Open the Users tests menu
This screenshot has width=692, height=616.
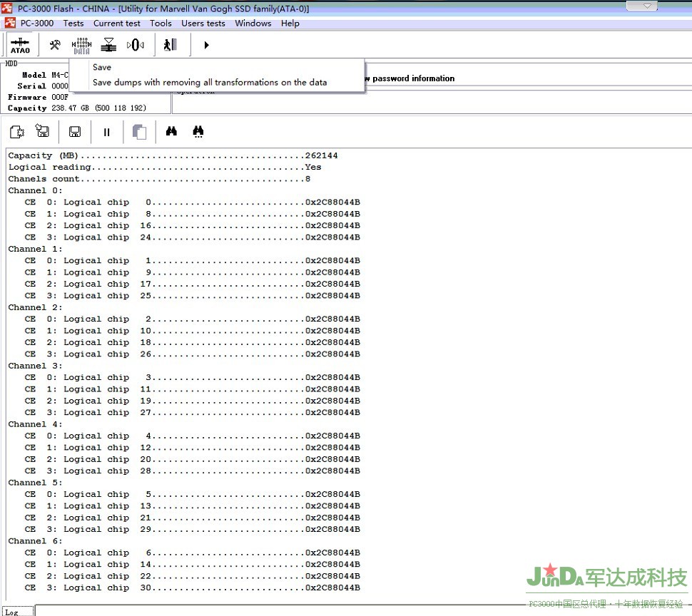coord(203,23)
